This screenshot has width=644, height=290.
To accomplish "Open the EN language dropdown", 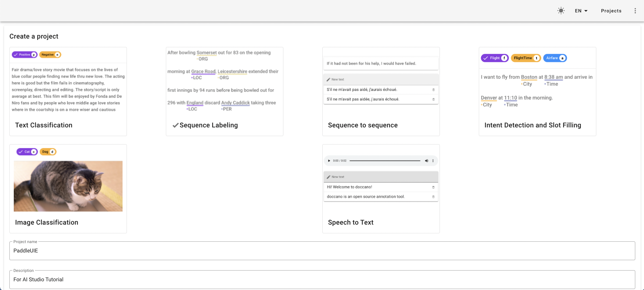I will point(581,11).
